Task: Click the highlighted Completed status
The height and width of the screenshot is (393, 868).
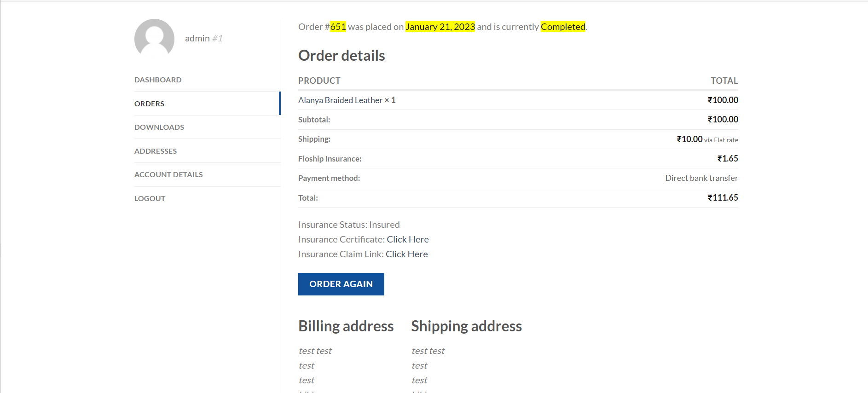Action: (563, 27)
